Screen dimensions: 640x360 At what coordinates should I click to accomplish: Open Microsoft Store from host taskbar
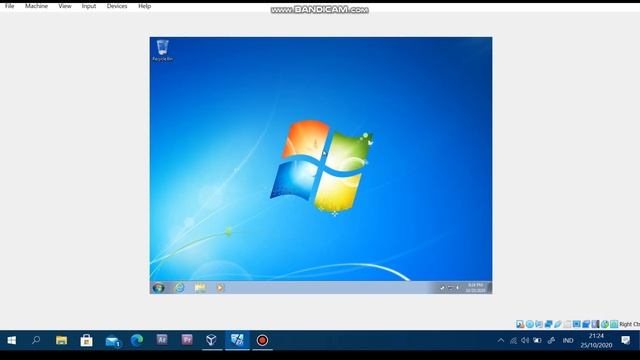[87, 340]
